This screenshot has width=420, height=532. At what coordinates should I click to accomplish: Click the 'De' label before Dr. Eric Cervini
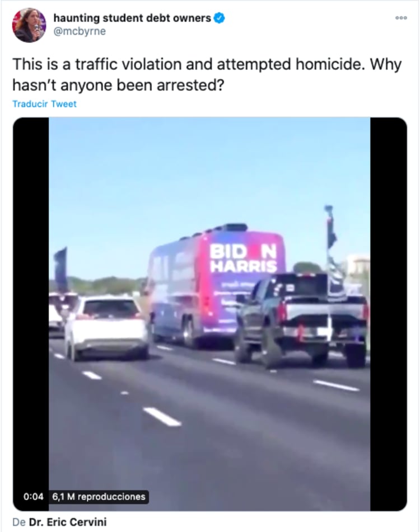[x=19, y=522]
